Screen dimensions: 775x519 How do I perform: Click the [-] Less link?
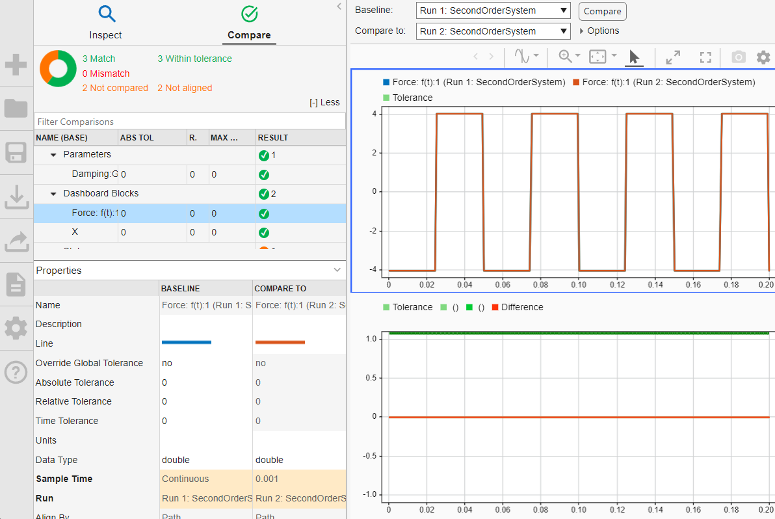point(325,102)
